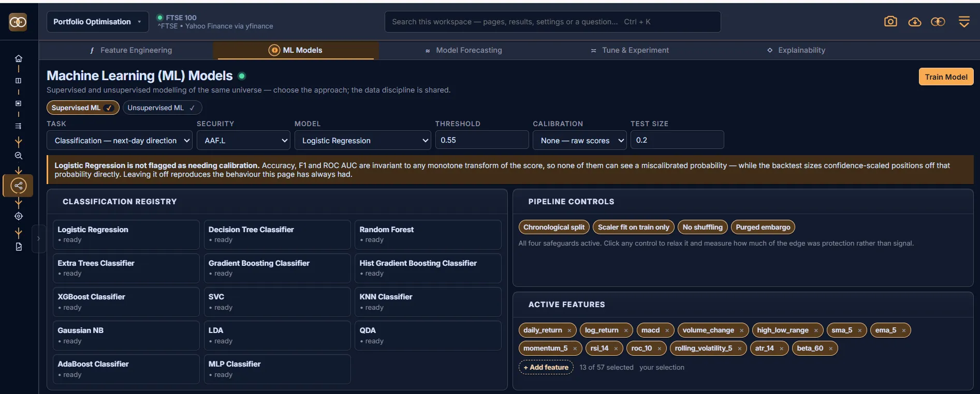Open the Model dropdown showing Logistic Regression

(x=362, y=140)
